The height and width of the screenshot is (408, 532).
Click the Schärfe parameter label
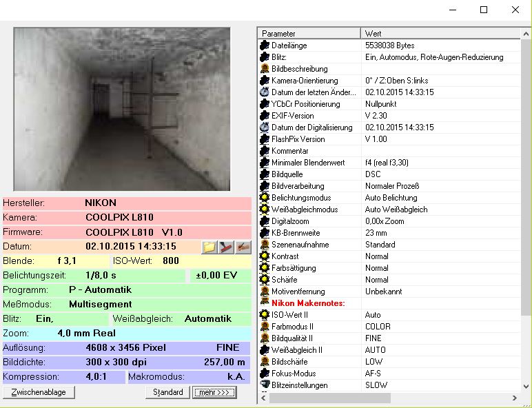pos(285,280)
